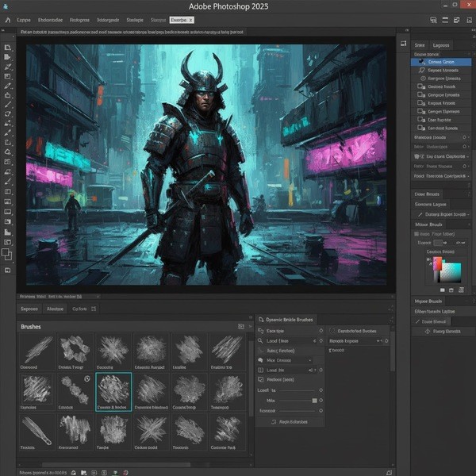Click the icon on the 'Eock tpie' row
476x476 pixels.
tap(260, 331)
